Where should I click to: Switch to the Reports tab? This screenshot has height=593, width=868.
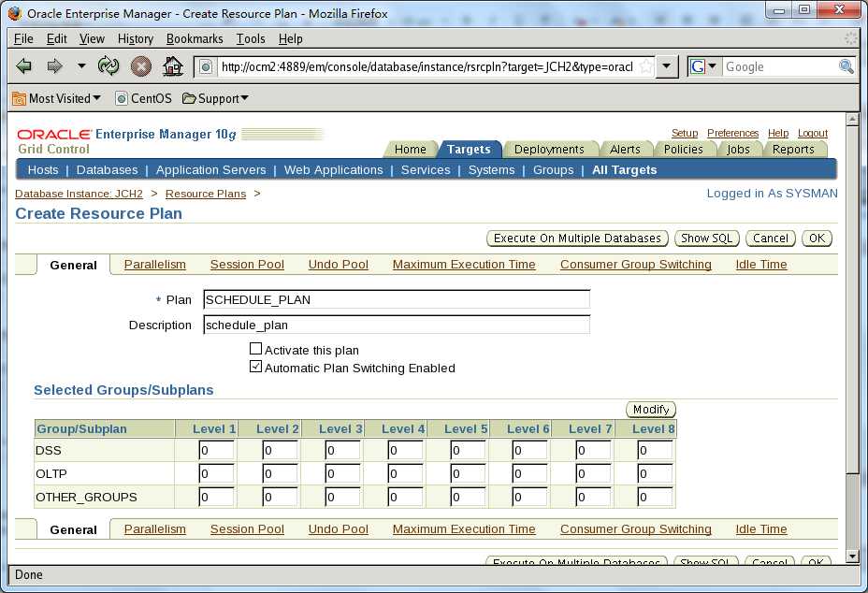click(x=793, y=150)
